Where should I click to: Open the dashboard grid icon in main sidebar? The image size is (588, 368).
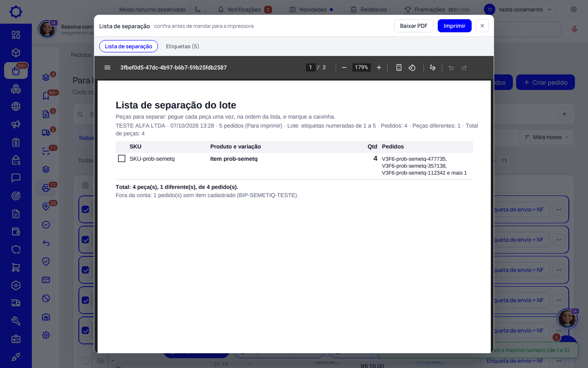click(x=16, y=35)
